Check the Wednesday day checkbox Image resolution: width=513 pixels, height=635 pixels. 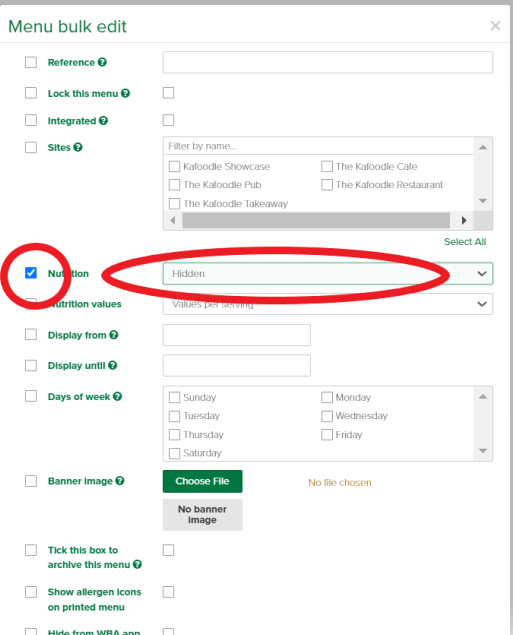(x=327, y=416)
